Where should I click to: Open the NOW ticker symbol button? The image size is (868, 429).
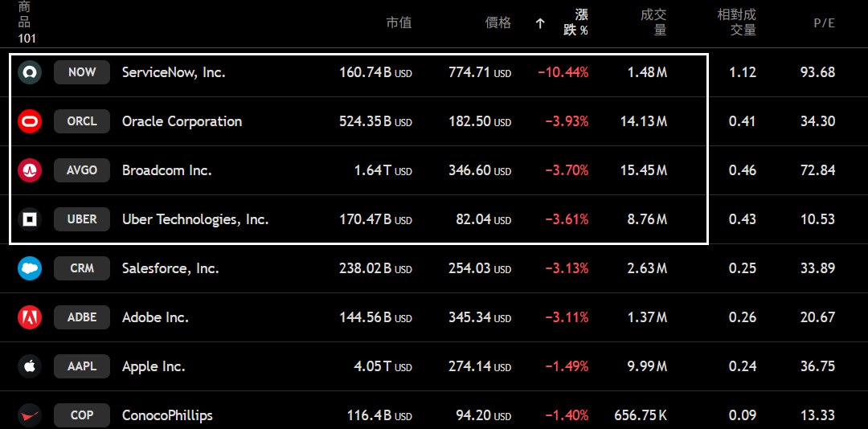click(82, 72)
